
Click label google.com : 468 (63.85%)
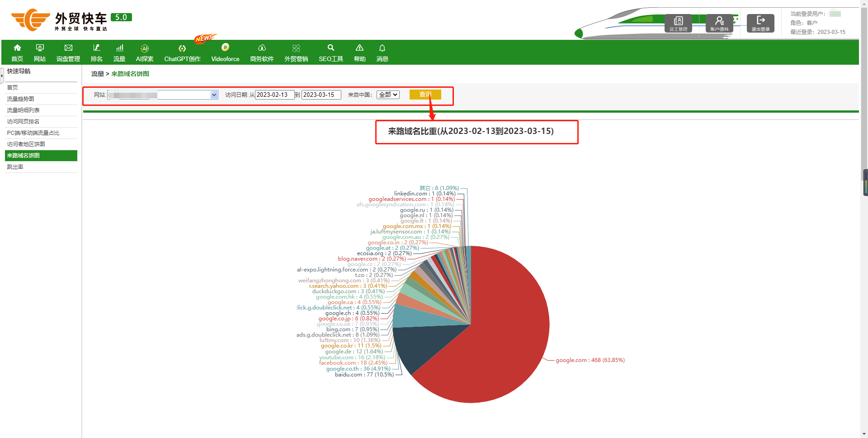(590, 360)
